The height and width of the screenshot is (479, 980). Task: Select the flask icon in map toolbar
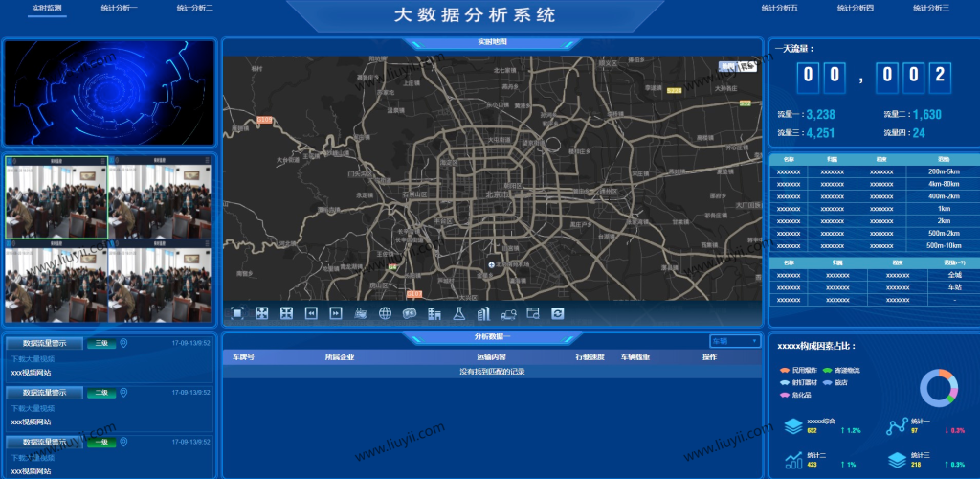(459, 313)
